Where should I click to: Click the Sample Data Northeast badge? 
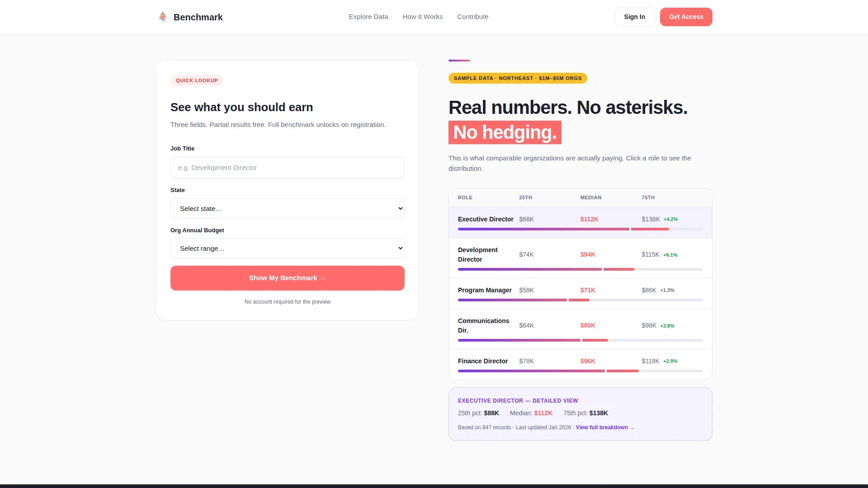518,78
